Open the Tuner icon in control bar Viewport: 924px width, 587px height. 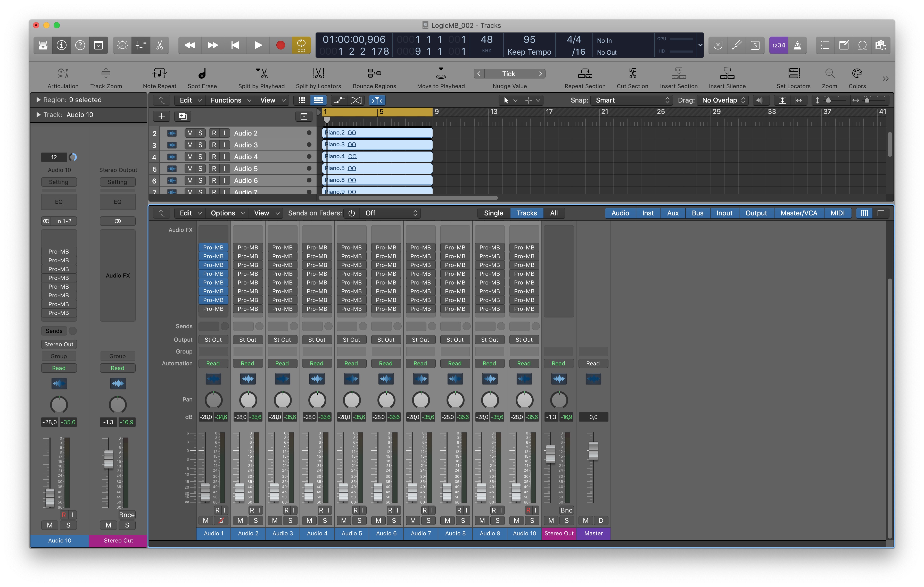tap(736, 45)
